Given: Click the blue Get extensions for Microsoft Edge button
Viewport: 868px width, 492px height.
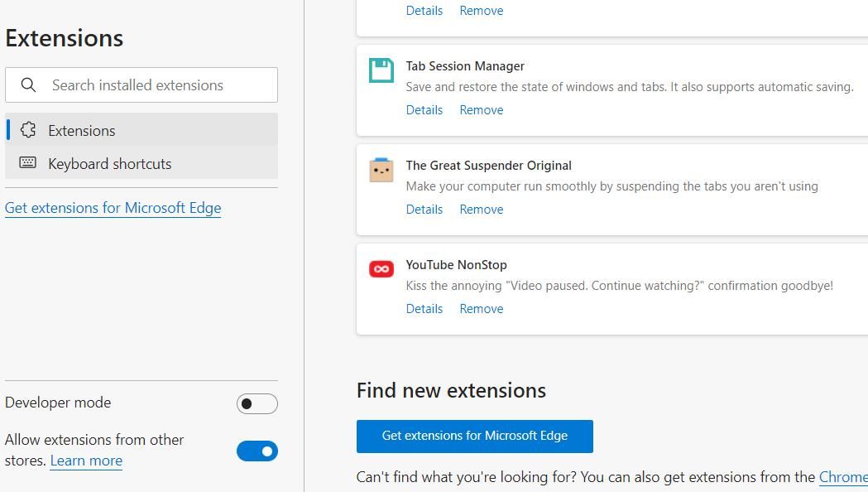Looking at the screenshot, I should [x=474, y=436].
